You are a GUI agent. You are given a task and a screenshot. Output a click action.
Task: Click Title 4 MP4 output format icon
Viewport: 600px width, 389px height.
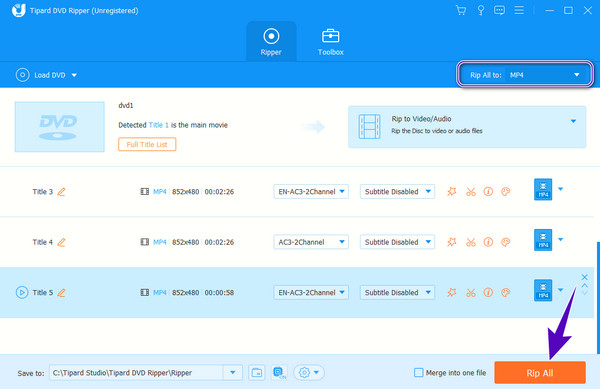pos(543,240)
